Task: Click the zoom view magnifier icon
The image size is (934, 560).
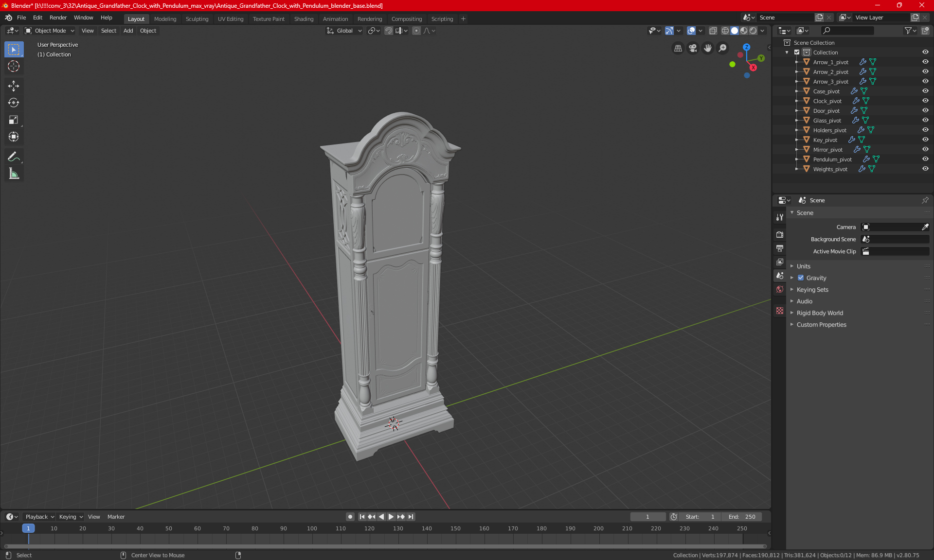Action: [723, 48]
